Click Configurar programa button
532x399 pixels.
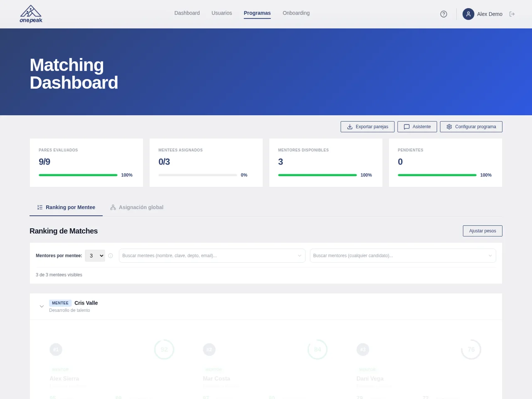tap(471, 127)
